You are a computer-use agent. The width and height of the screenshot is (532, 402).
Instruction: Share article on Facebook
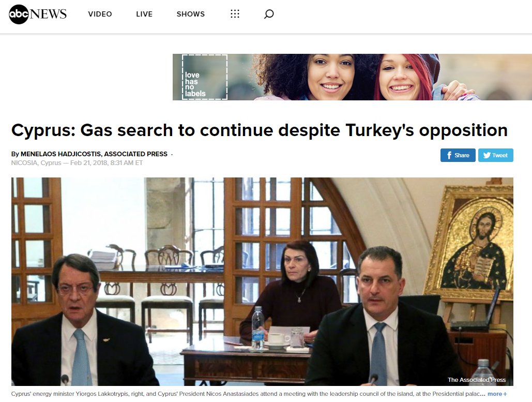tap(458, 155)
